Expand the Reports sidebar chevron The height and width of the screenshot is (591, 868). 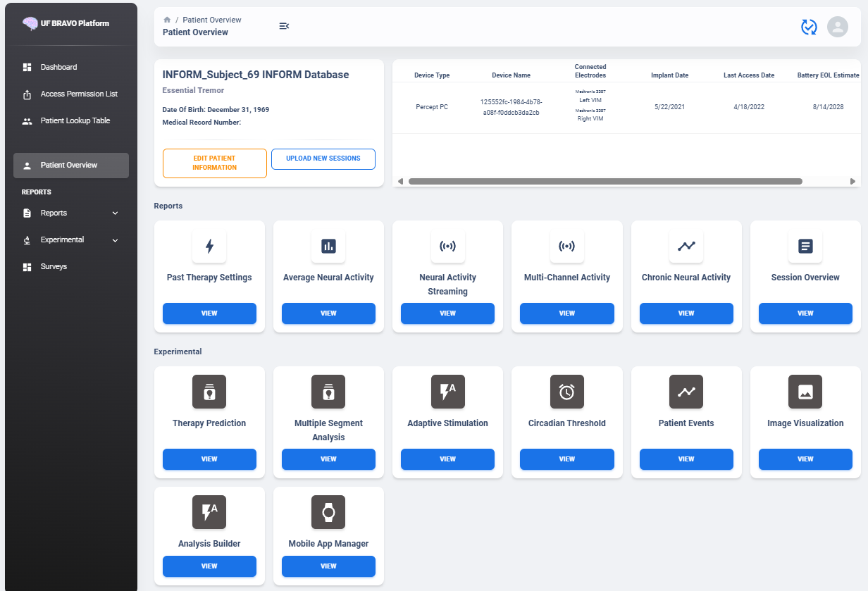116,213
